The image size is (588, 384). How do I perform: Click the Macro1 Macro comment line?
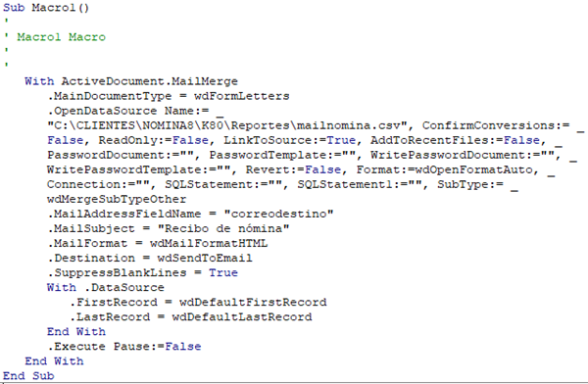point(54,37)
